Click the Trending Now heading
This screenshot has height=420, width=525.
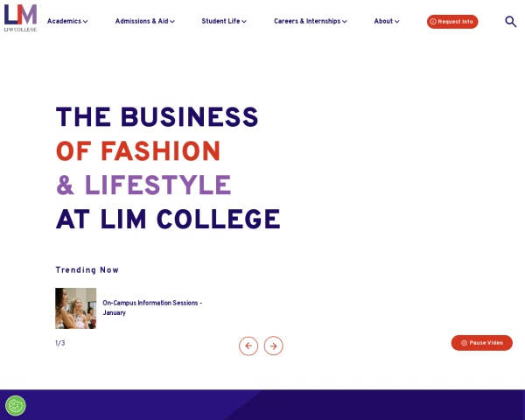(87, 270)
